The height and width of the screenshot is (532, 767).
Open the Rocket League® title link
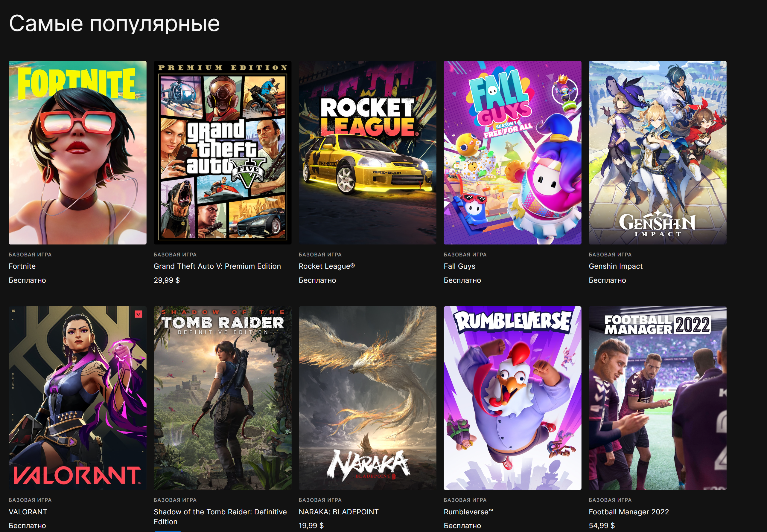(327, 266)
